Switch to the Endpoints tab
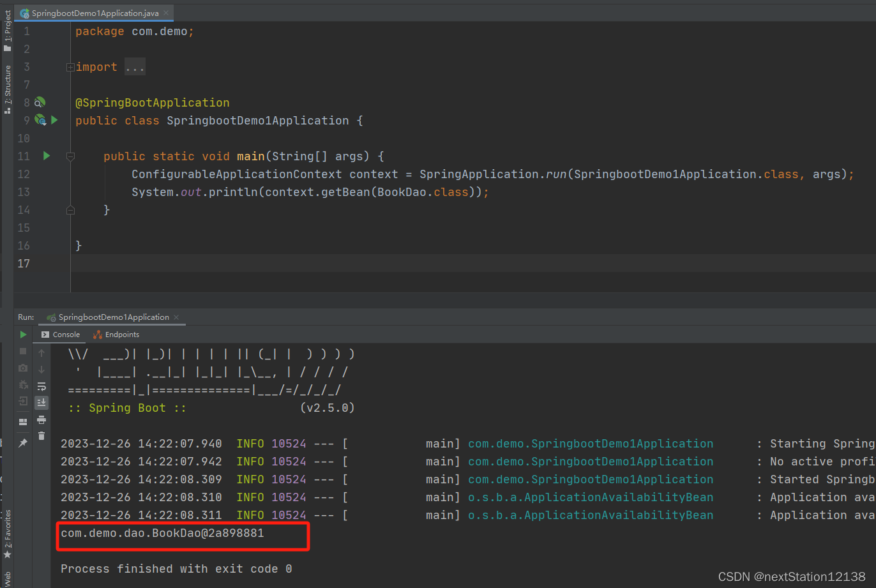Image resolution: width=876 pixels, height=588 pixels. tap(116, 335)
